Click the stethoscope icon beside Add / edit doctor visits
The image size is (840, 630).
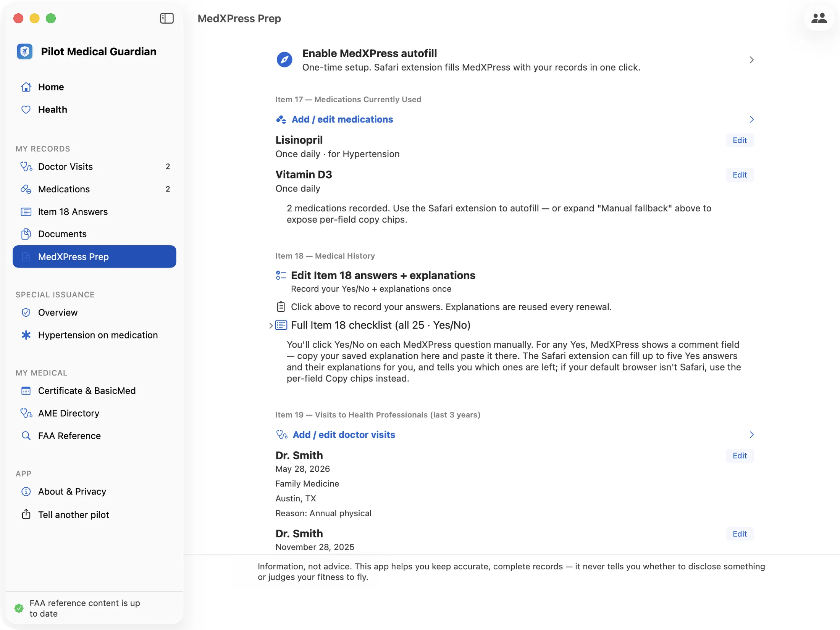[x=282, y=435]
